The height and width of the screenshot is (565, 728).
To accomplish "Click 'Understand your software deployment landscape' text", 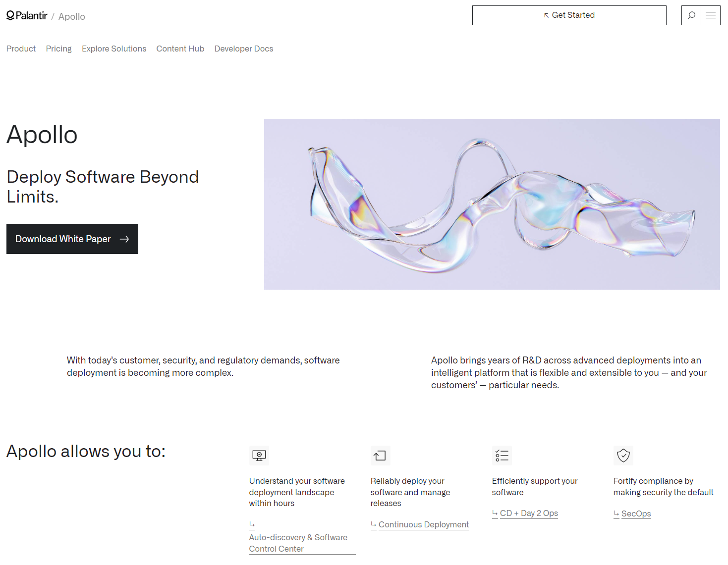I will 297,492.
